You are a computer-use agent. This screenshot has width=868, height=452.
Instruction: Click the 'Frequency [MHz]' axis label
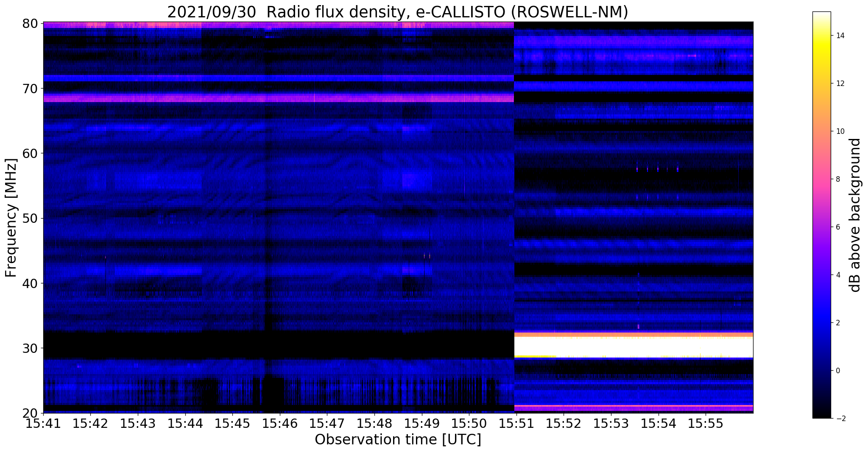pyautogui.click(x=11, y=218)
